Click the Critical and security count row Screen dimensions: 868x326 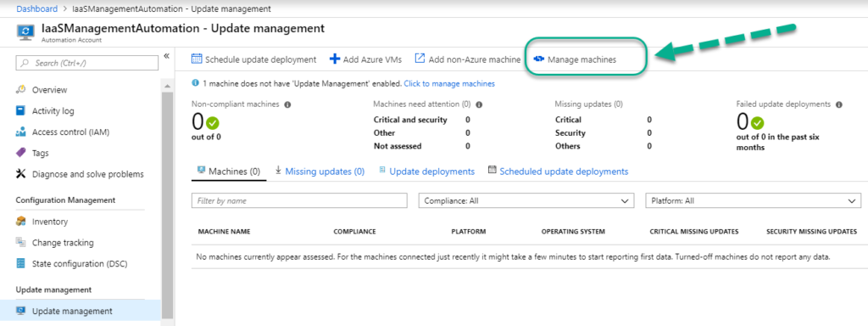coord(422,120)
